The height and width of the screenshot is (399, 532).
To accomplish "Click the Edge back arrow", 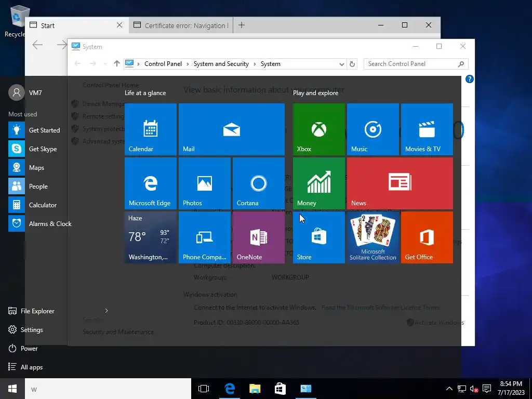I will 37,45.
